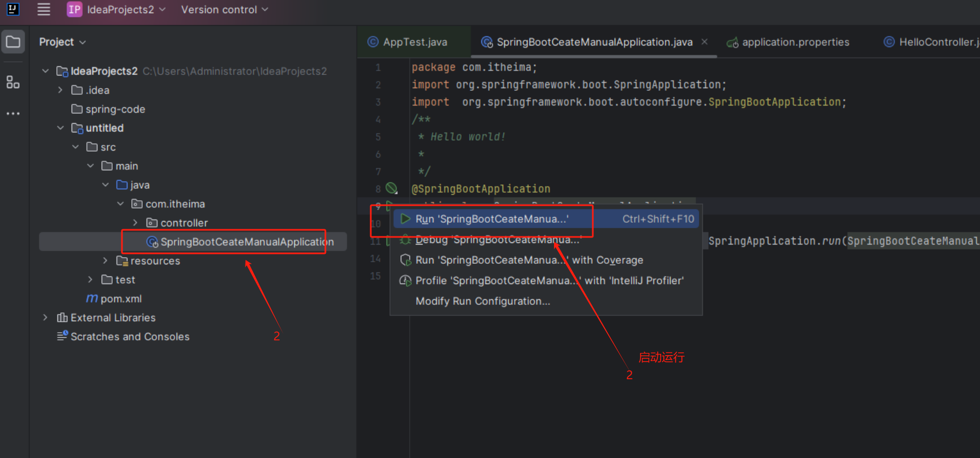The width and height of the screenshot is (980, 458).
Task: Choose Run with Coverage menu item
Action: coord(546,260)
